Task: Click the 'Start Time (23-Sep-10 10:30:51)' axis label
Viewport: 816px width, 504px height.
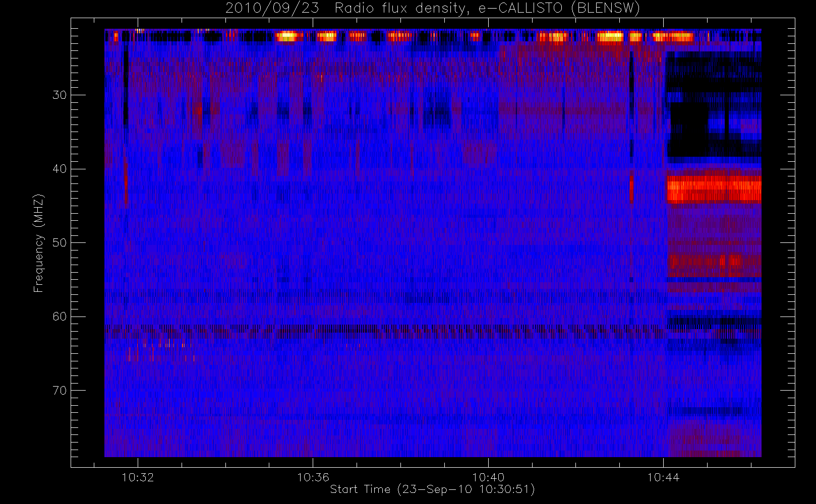Action: coord(432,489)
